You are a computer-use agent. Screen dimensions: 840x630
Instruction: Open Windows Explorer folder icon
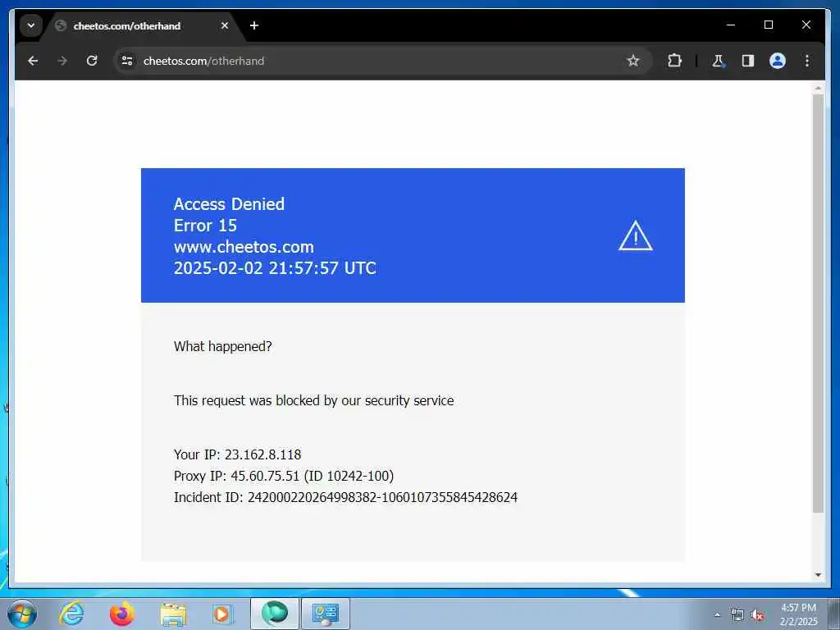173,614
